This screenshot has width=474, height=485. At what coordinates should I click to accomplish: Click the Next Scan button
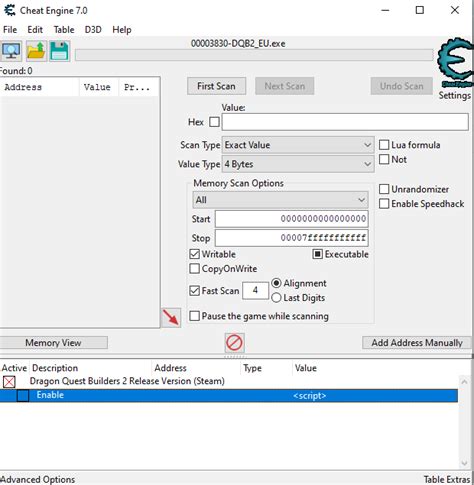(285, 86)
